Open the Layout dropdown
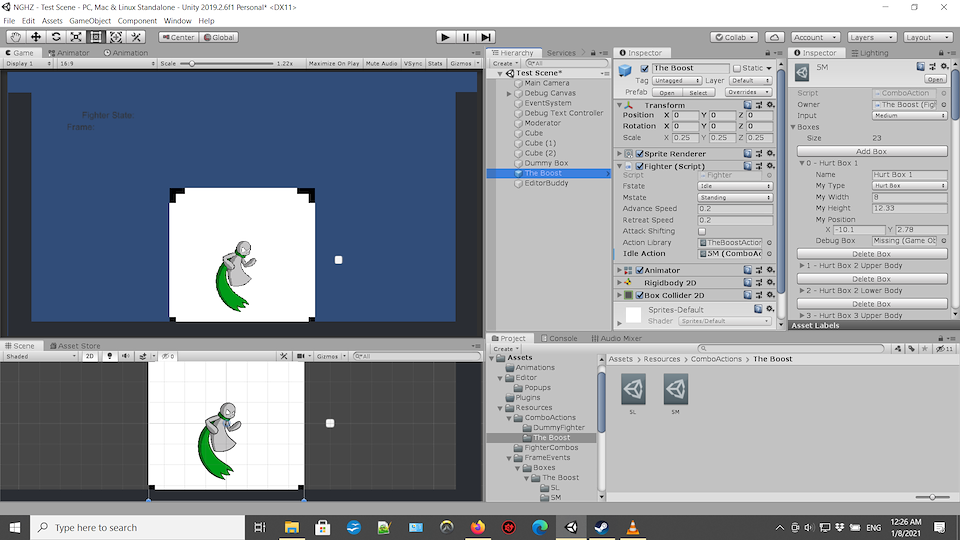 click(x=924, y=37)
